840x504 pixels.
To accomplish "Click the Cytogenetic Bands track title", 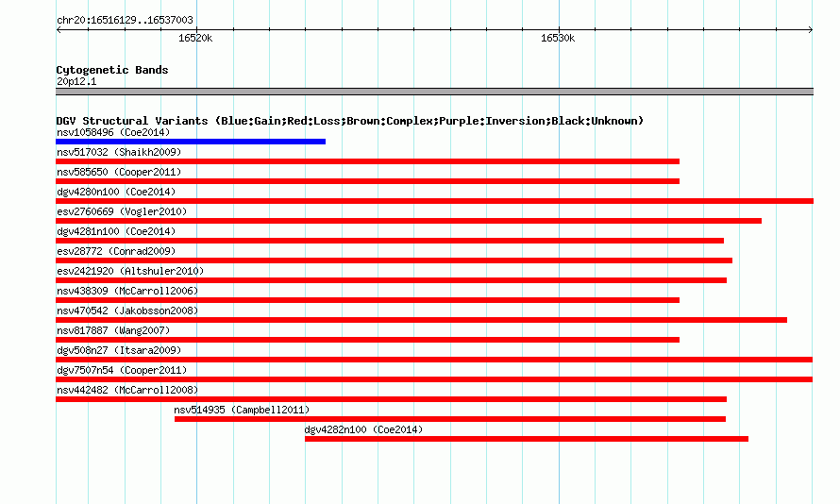I will tap(112, 70).
